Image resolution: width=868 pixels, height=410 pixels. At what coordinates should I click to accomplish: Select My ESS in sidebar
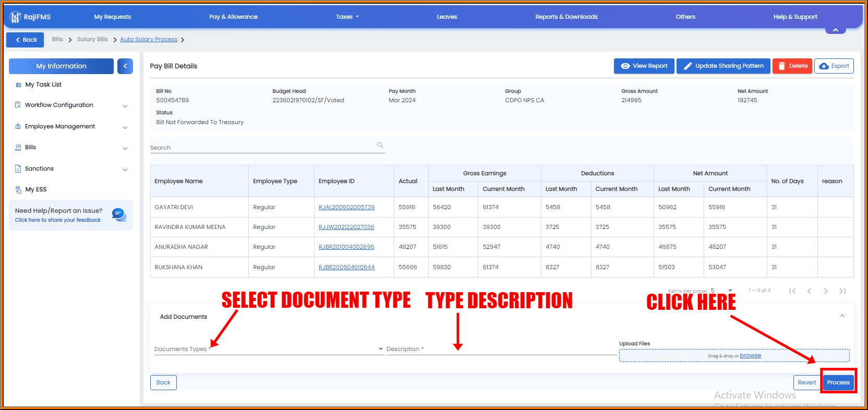[x=36, y=190]
